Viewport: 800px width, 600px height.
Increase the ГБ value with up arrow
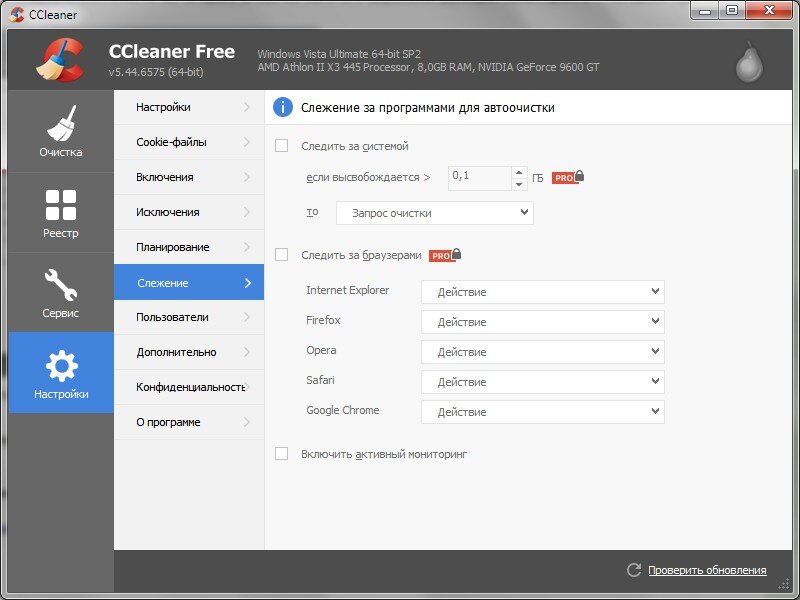tap(519, 172)
